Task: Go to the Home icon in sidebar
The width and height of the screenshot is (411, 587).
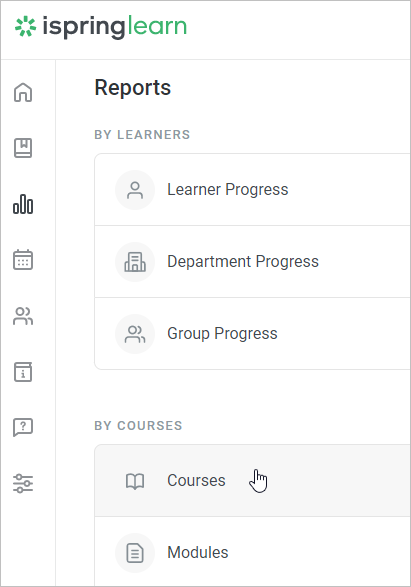Action: point(23,92)
